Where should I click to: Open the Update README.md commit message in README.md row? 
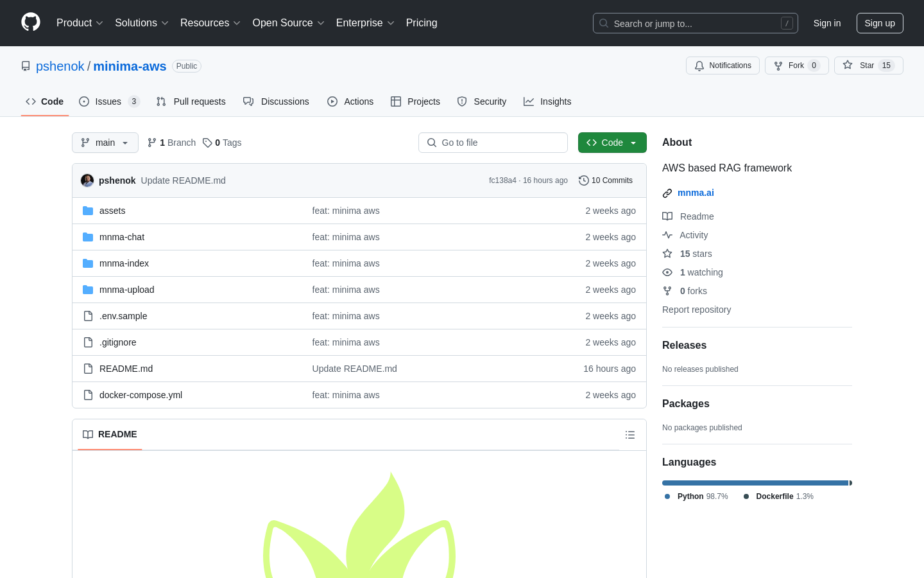355,369
